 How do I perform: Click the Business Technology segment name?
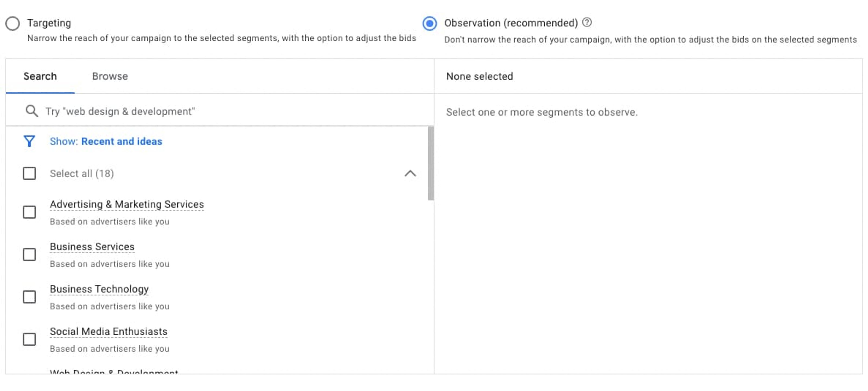point(99,289)
